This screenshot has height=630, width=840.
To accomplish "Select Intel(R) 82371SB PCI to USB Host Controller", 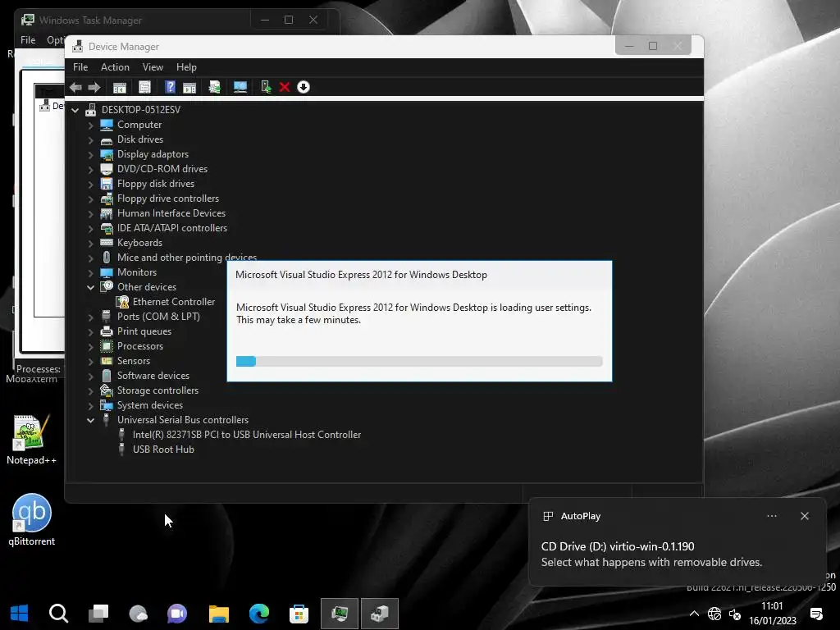I will [x=246, y=435].
